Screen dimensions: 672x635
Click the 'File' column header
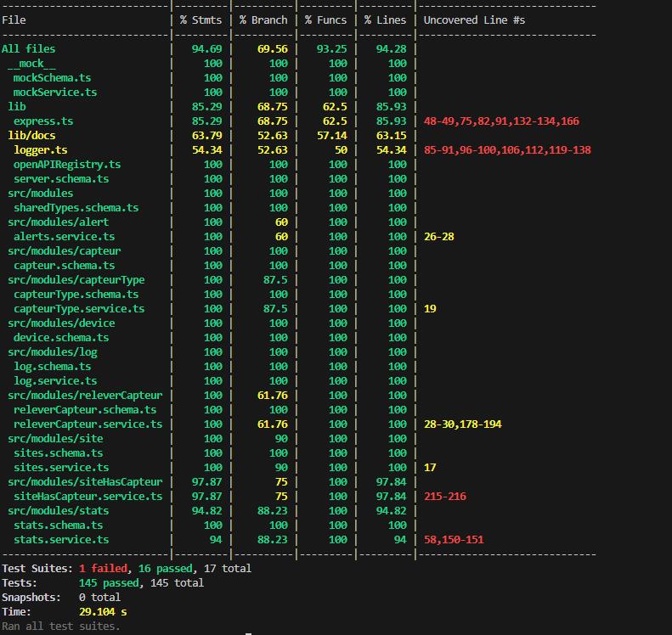(x=14, y=20)
